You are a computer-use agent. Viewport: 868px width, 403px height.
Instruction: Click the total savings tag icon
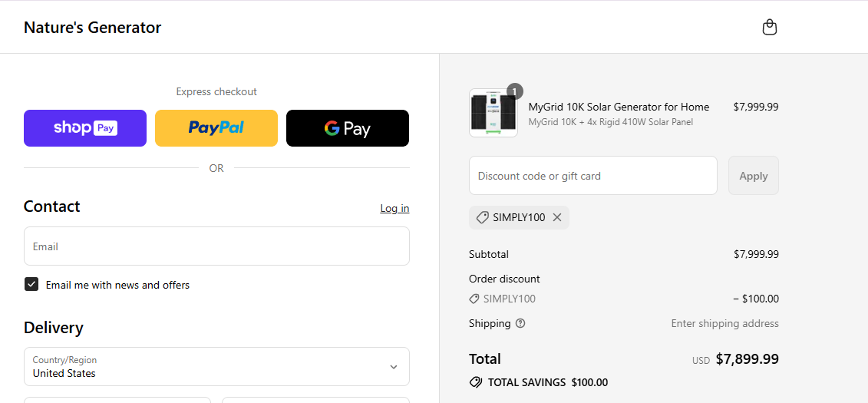pos(475,382)
